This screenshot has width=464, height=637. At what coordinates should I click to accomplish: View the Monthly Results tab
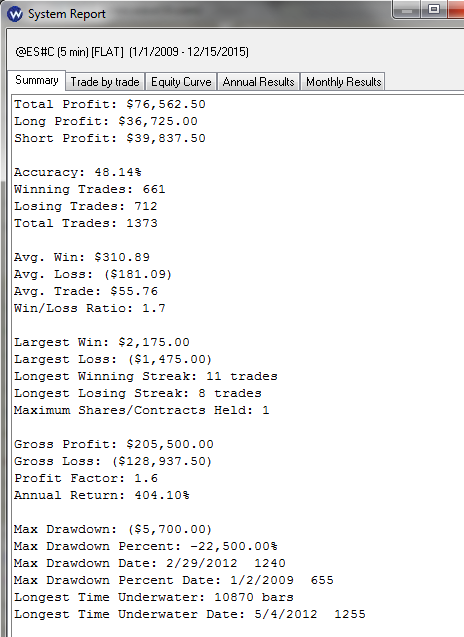343,82
